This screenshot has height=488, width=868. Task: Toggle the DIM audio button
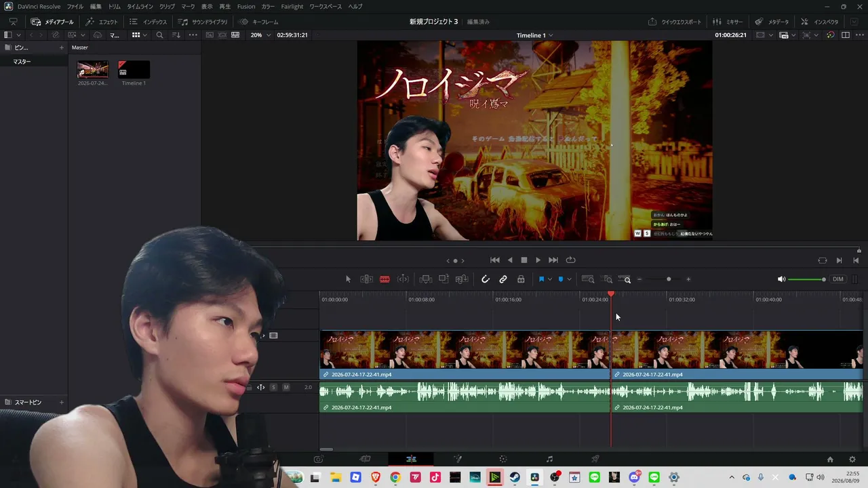coord(838,279)
